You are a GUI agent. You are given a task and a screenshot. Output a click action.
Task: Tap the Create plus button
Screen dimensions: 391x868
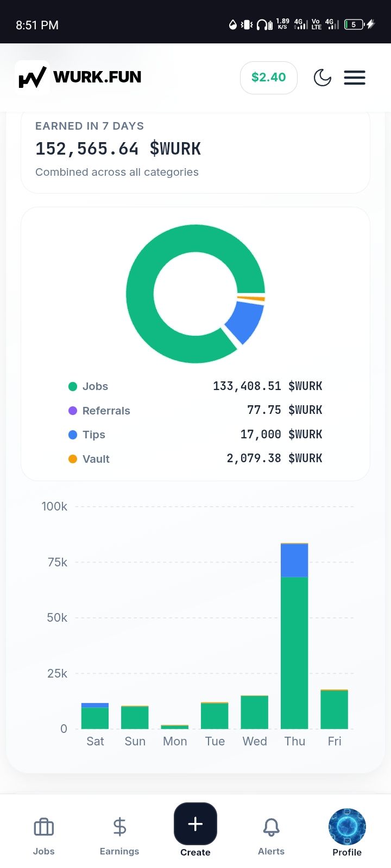[x=195, y=824]
